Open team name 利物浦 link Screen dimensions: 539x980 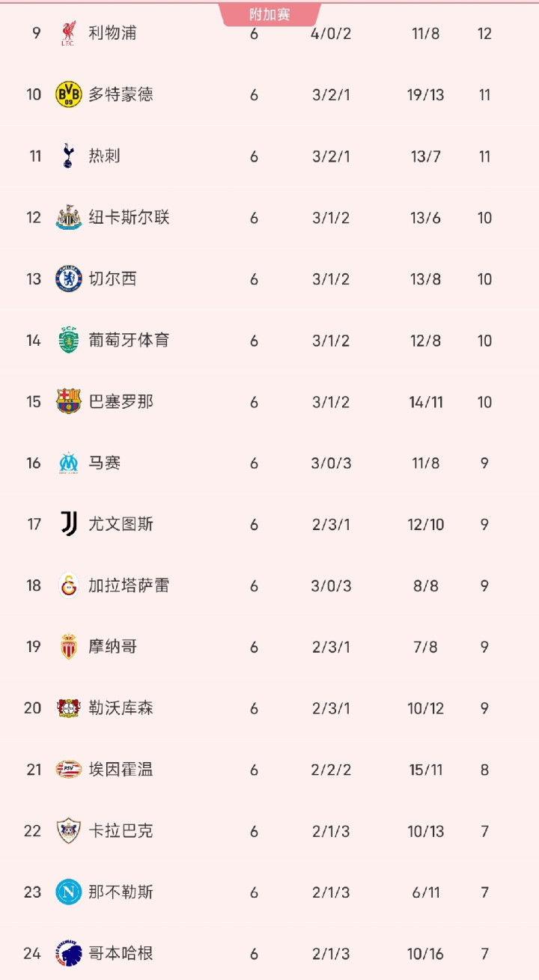(112, 34)
